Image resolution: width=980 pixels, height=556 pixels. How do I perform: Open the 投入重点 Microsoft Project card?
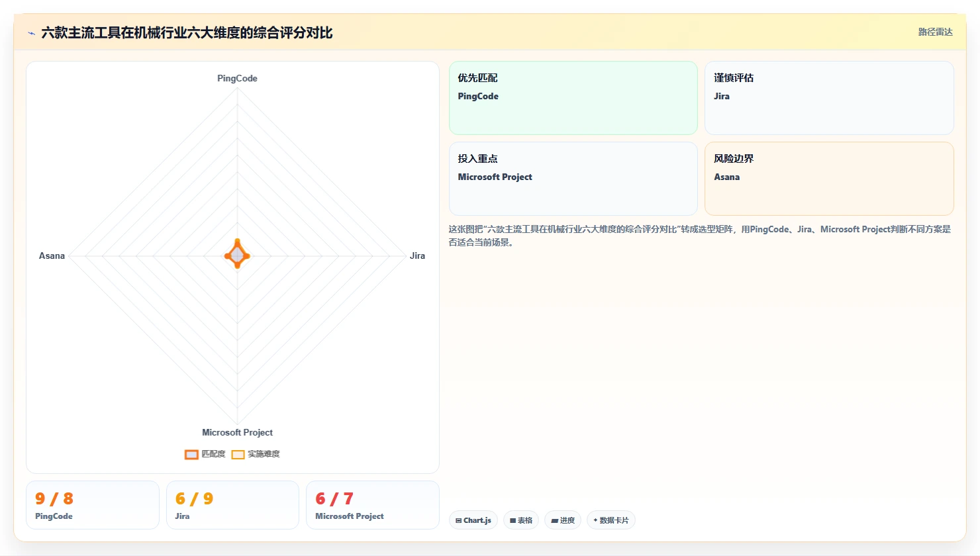[x=573, y=179]
